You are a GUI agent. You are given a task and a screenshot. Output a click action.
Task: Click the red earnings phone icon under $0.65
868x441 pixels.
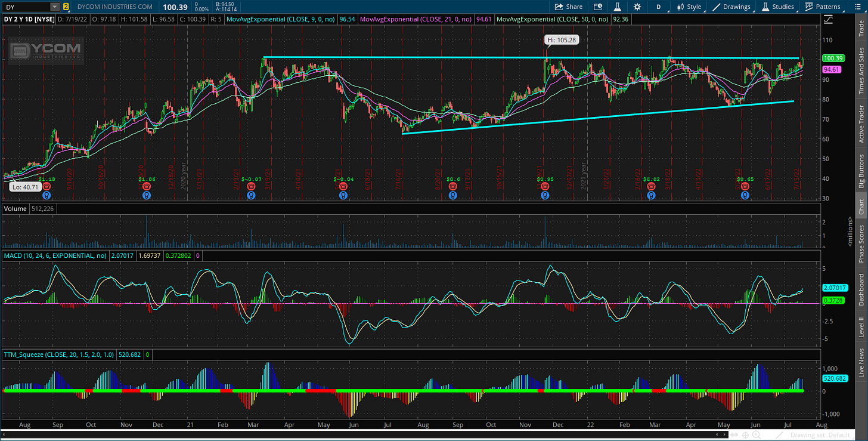coord(745,186)
